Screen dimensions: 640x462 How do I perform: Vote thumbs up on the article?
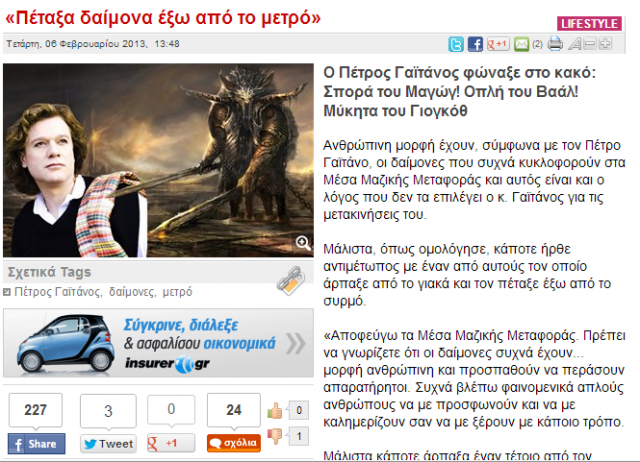pos(275,411)
